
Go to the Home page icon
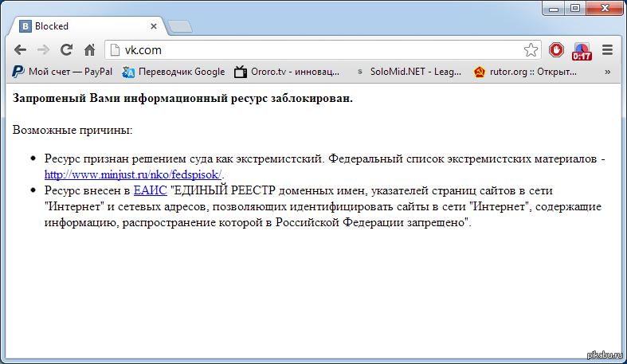89,49
